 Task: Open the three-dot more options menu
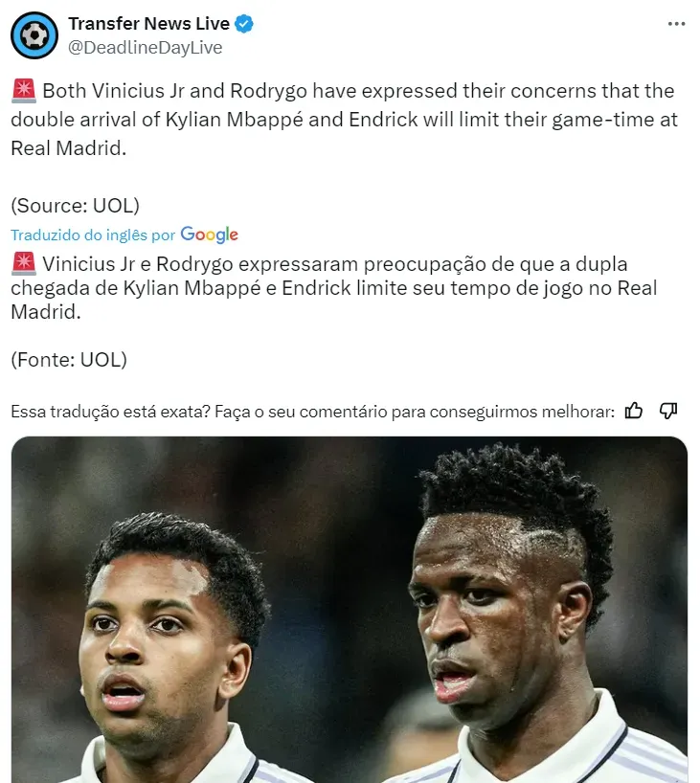(x=676, y=24)
